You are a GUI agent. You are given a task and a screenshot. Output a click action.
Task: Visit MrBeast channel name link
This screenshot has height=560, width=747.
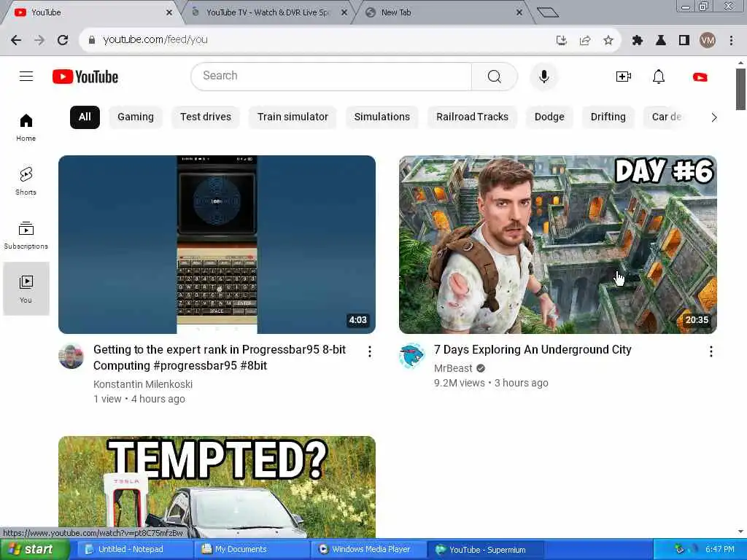[453, 368]
